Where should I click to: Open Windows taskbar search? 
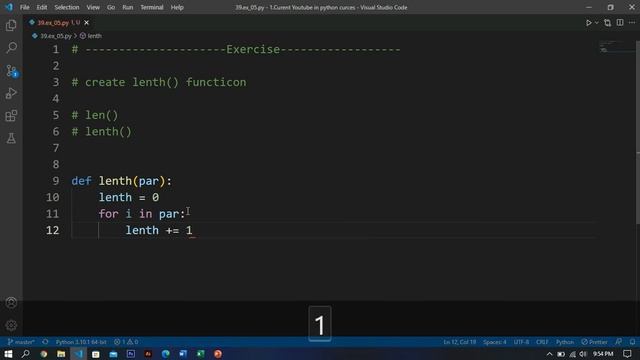25,354
